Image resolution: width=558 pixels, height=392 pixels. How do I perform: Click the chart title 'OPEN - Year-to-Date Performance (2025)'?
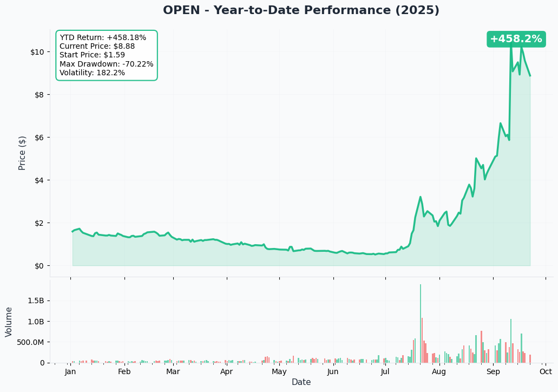click(301, 10)
